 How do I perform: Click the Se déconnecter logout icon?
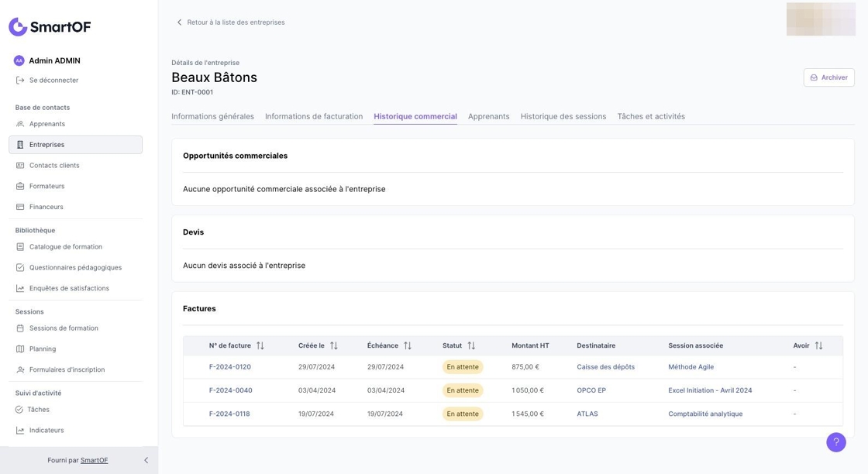(x=21, y=81)
